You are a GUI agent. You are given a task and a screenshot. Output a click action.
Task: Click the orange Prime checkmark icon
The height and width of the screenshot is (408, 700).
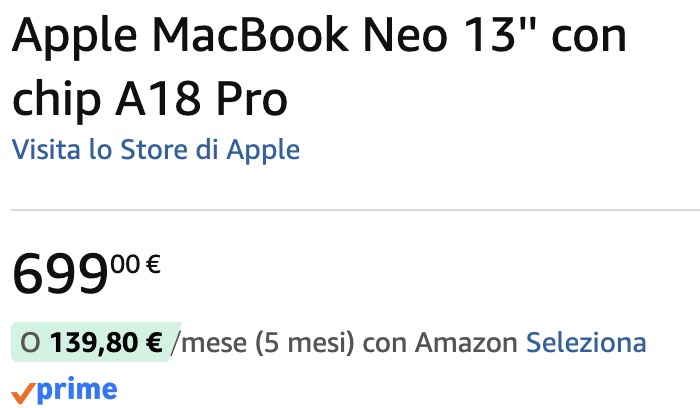click(22, 390)
